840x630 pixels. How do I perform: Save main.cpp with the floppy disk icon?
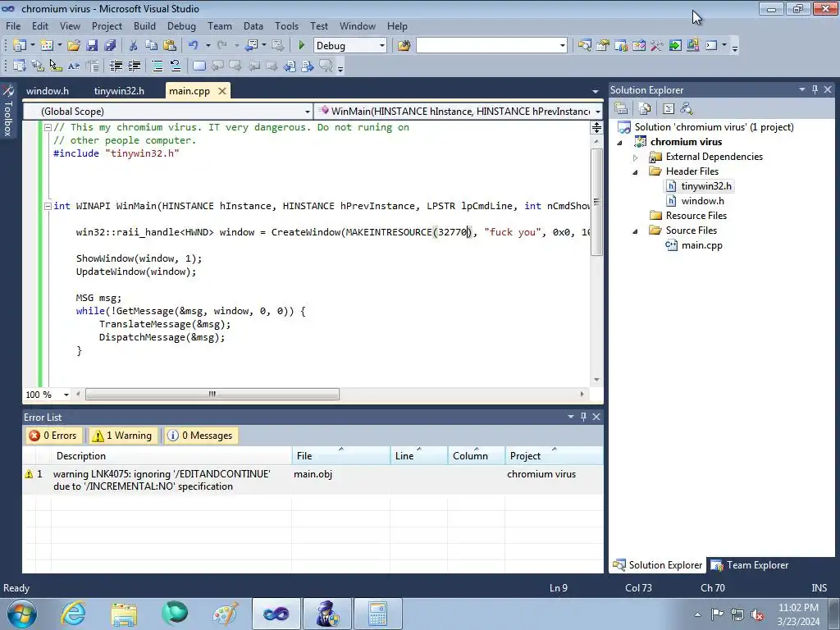coord(92,46)
